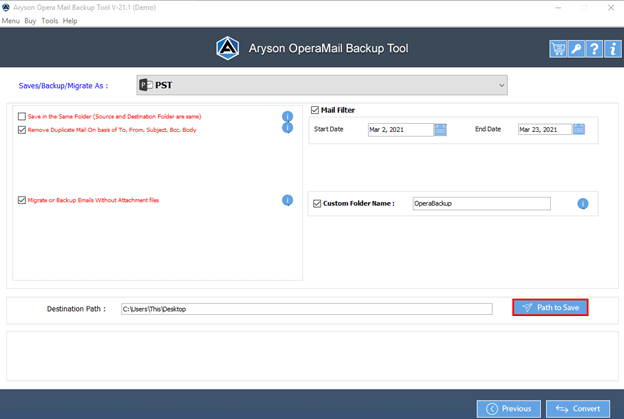Info icon for Remove Duplicate Mail option

[x=287, y=128]
